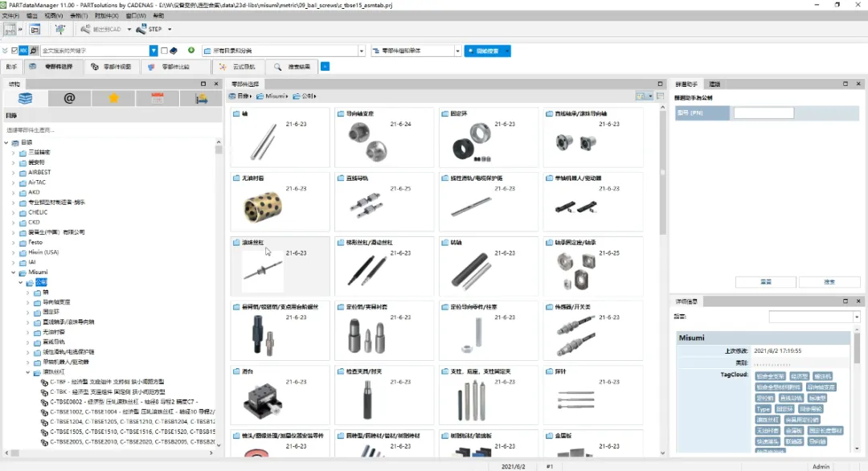The height and width of the screenshot is (471, 868).
Task: Select the catalog stack icon in structure panel
Action: coord(25,99)
